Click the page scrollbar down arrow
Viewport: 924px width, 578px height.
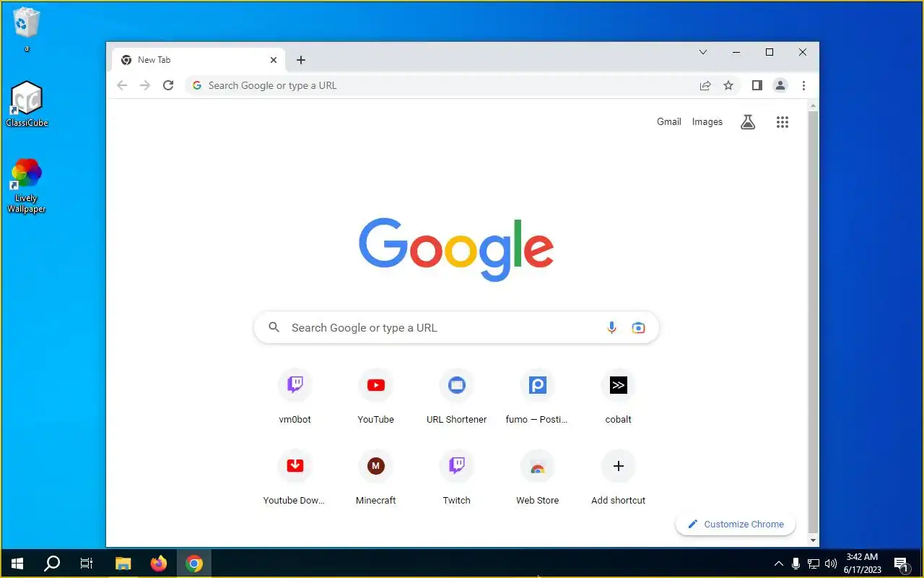click(x=813, y=540)
